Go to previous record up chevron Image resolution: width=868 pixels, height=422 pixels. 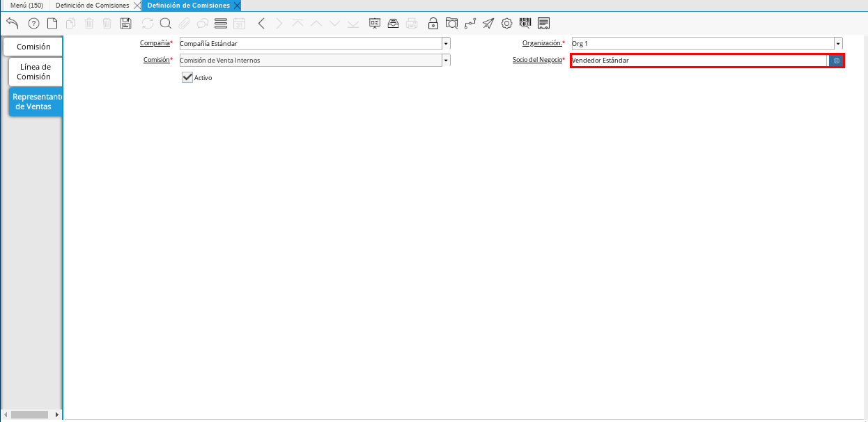pos(316,23)
